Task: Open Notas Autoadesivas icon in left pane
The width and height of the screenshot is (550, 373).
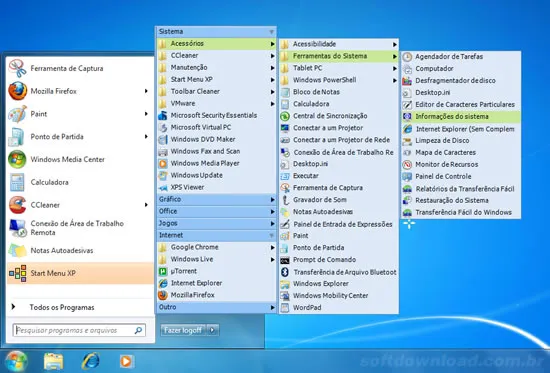Action: 18,251
